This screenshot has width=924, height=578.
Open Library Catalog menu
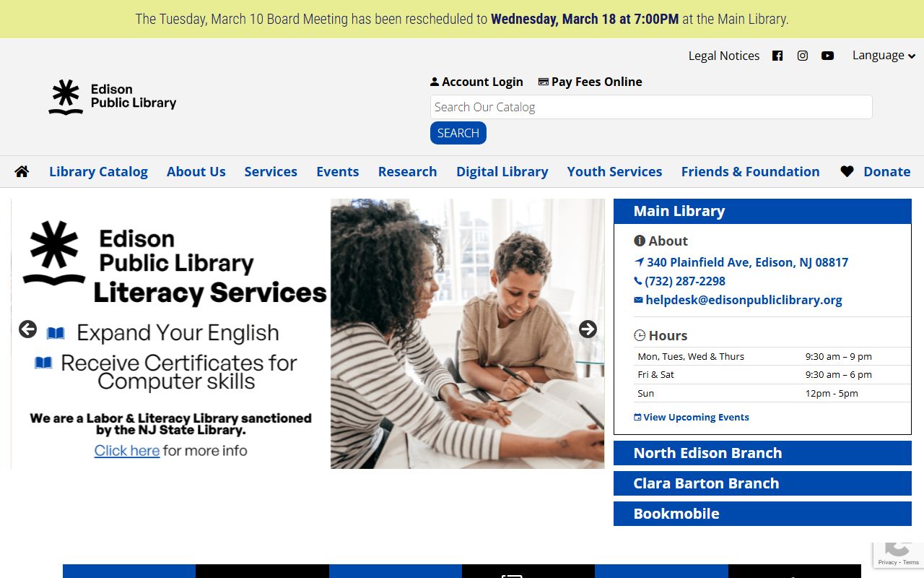98,171
